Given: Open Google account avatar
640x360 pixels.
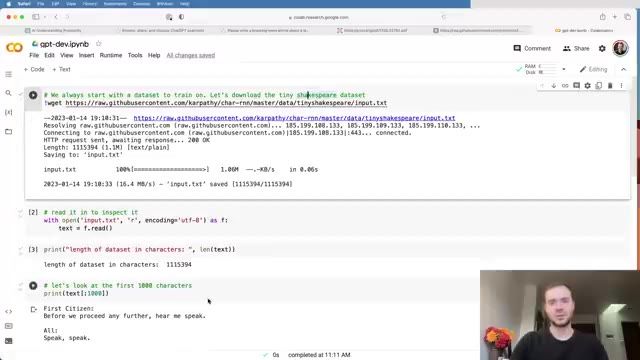Looking at the screenshot, I should point(620,48).
